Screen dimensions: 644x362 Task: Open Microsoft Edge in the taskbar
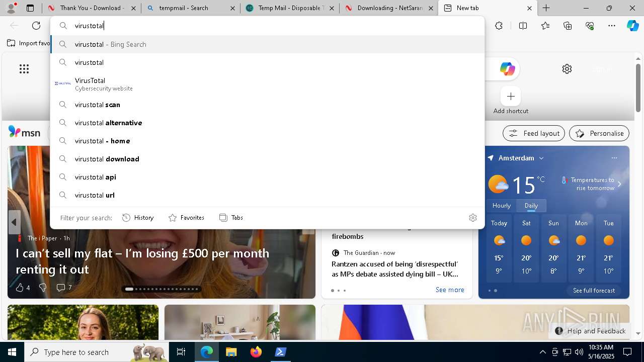207,352
